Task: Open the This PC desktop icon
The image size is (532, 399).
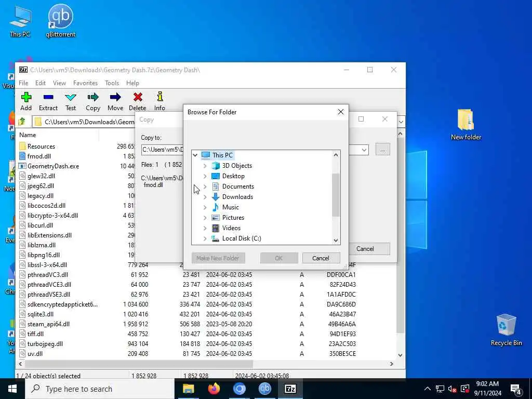Action: point(20,21)
